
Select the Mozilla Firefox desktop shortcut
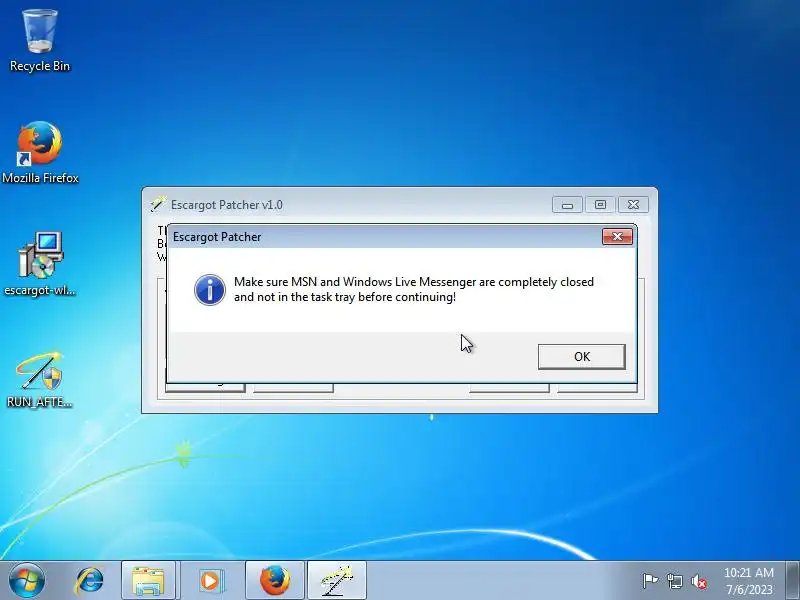[40, 152]
